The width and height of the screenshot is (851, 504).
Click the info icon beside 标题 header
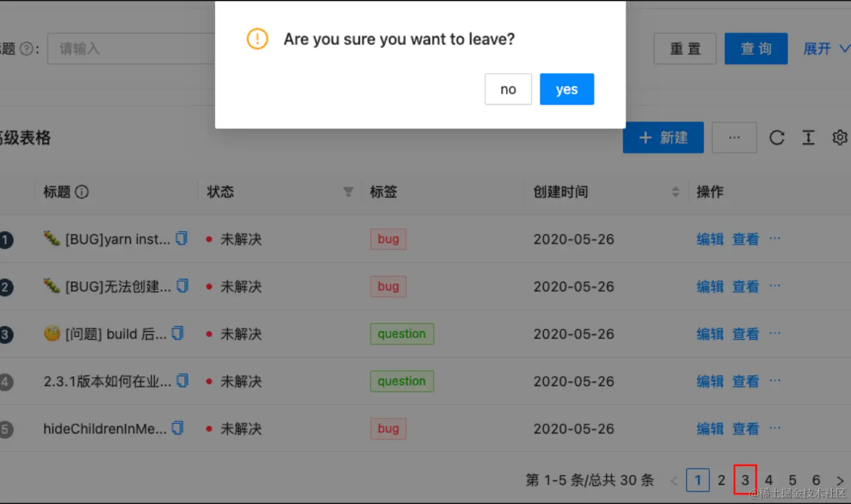(82, 192)
